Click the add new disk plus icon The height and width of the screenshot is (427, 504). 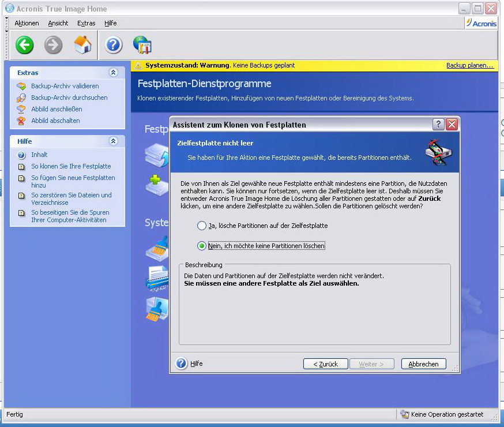coord(157,185)
